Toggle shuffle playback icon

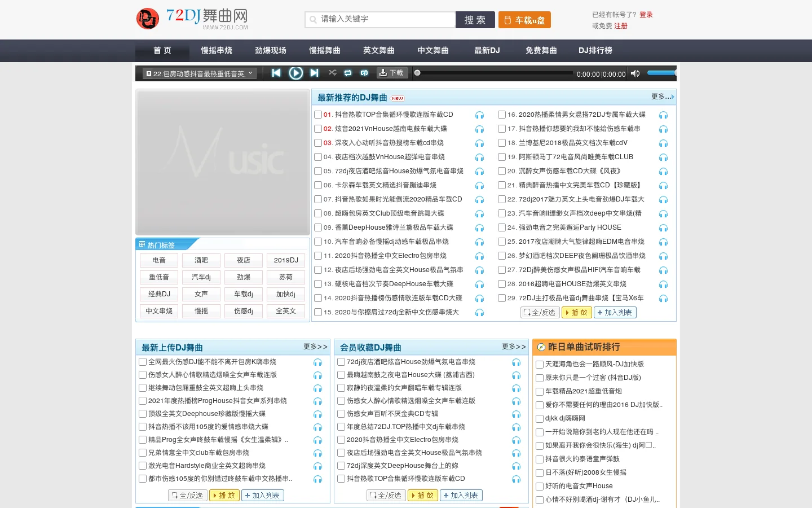pyautogui.click(x=333, y=73)
